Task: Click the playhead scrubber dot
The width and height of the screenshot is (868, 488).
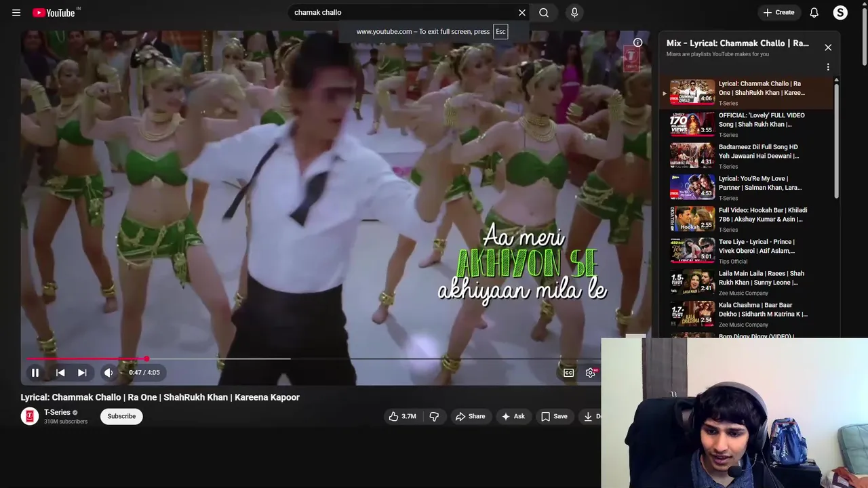Action: [x=146, y=359]
